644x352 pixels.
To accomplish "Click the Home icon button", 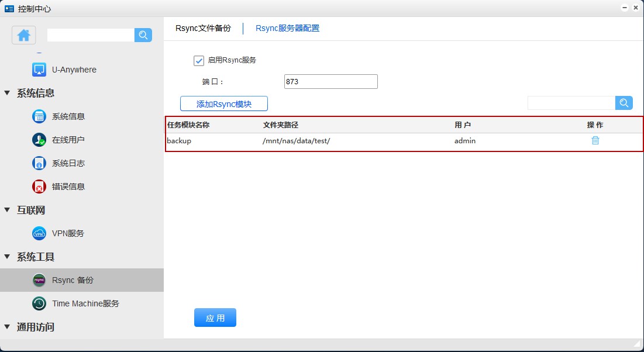I will click(x=24, y=35).
